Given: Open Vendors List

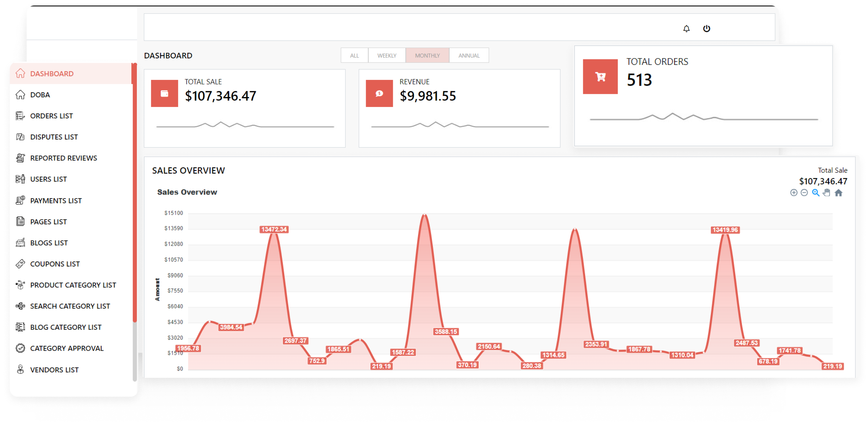Looking at the screenshot, I should (54, 370).
